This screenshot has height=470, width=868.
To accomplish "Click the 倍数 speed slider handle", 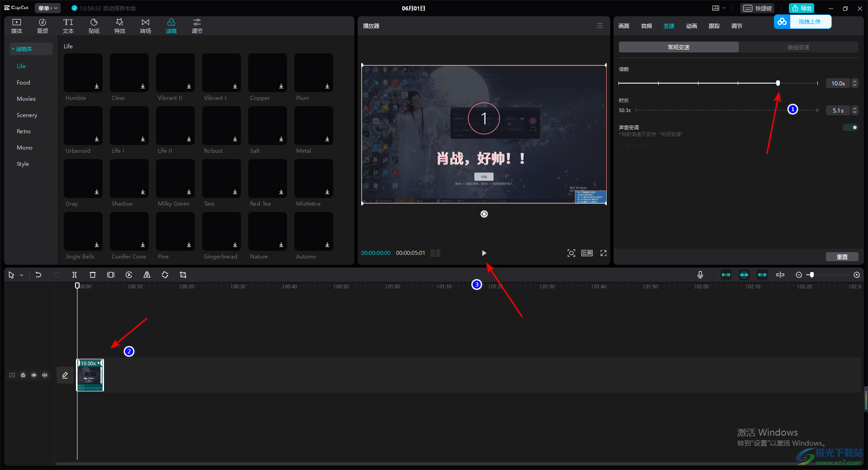I will 778,83.
